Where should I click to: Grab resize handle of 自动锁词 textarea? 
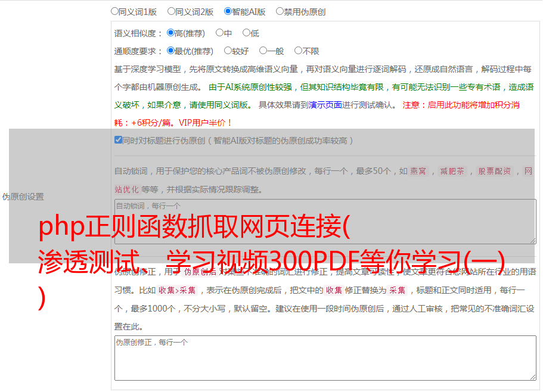[533, 241]
